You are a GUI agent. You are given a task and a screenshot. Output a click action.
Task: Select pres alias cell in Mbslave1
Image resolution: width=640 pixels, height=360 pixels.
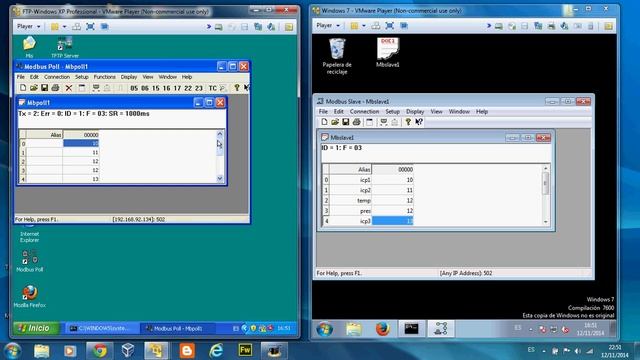click(x=350, y=211)
